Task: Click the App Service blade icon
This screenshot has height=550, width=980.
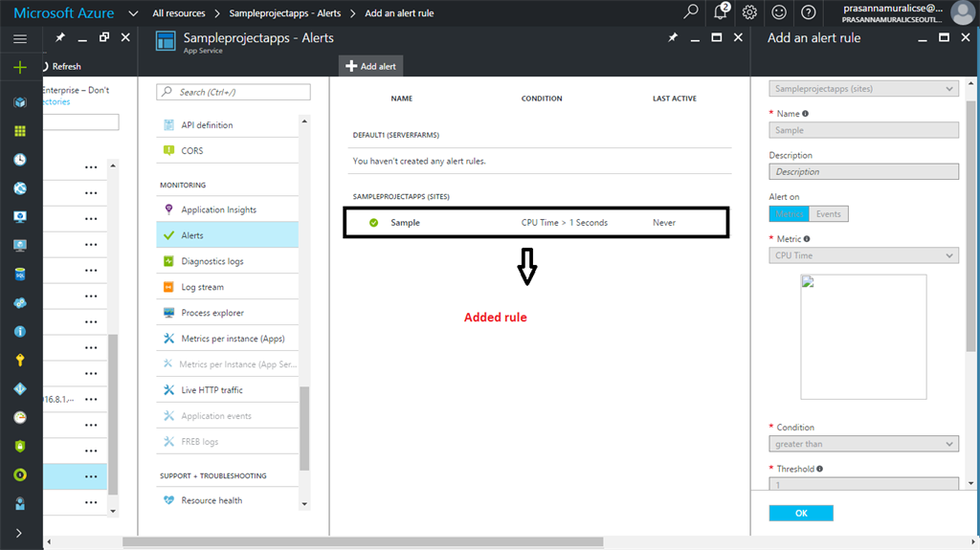Action: (x=166, y=41)
